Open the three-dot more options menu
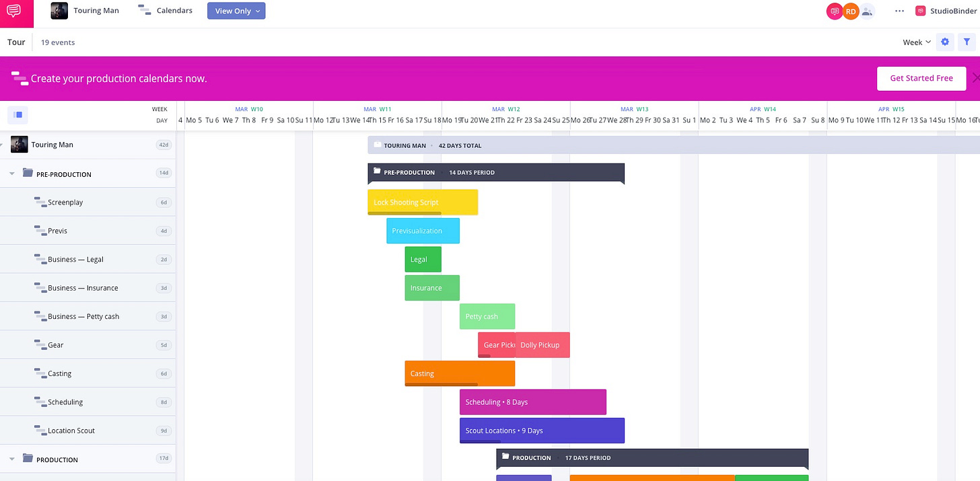The width and height of the screenshot is (980, 481). (x=899, y=11)
